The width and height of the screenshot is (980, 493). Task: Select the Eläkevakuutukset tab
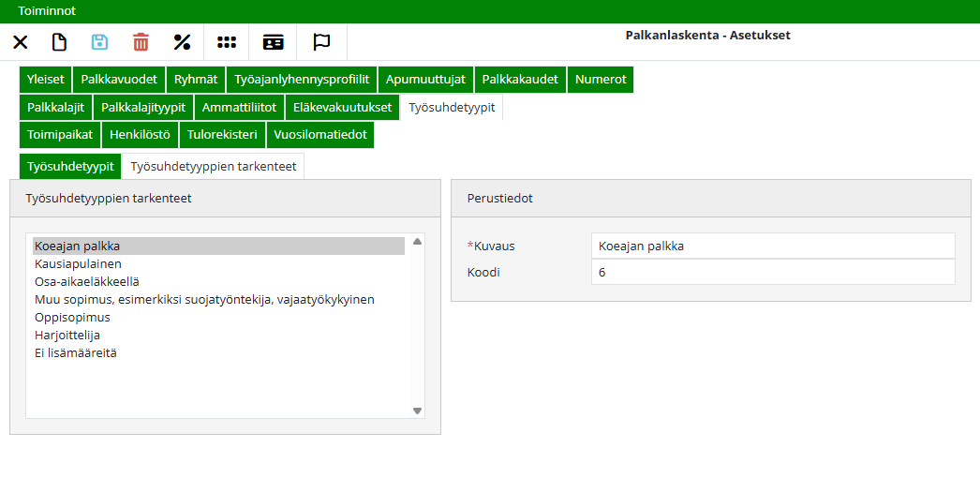click(342, 107)
